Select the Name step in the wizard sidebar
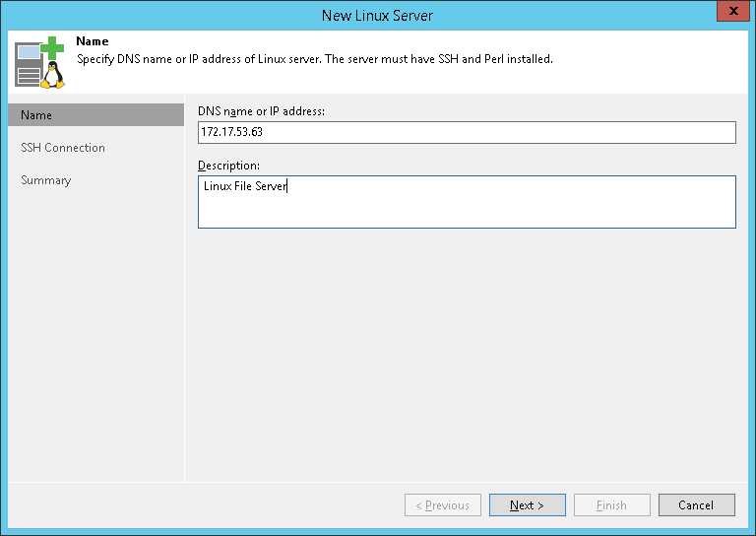Viewport: 756px width, 536px height. (x=95, y=115)
